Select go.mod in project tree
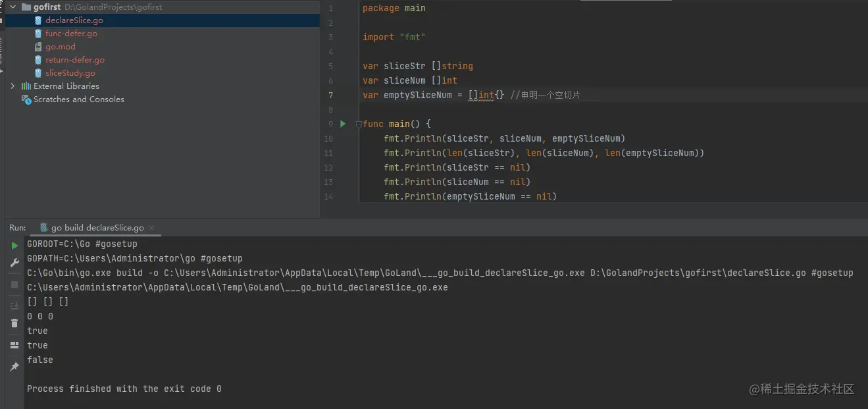Image resolution: width=868 pixels, height=409 pixels. 61,47
